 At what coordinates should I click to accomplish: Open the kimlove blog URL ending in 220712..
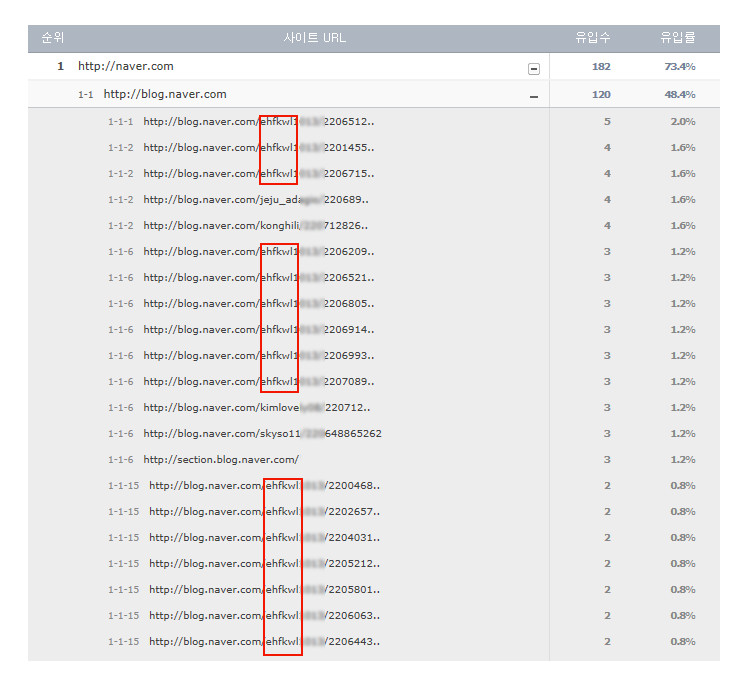point(257,407)
